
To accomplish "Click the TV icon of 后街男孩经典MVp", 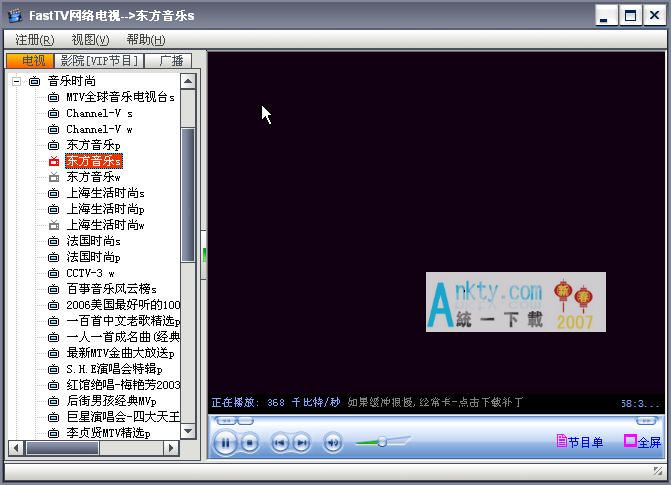I will (x=53, y=401).
